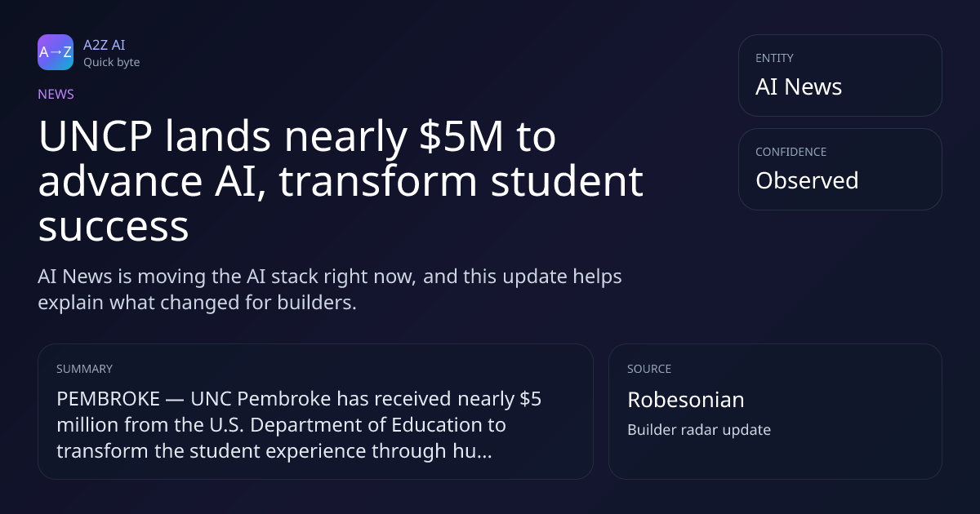Select the NEWS category label
The width and height of the screenshot is (980, 514).
[x=56, y=95]
